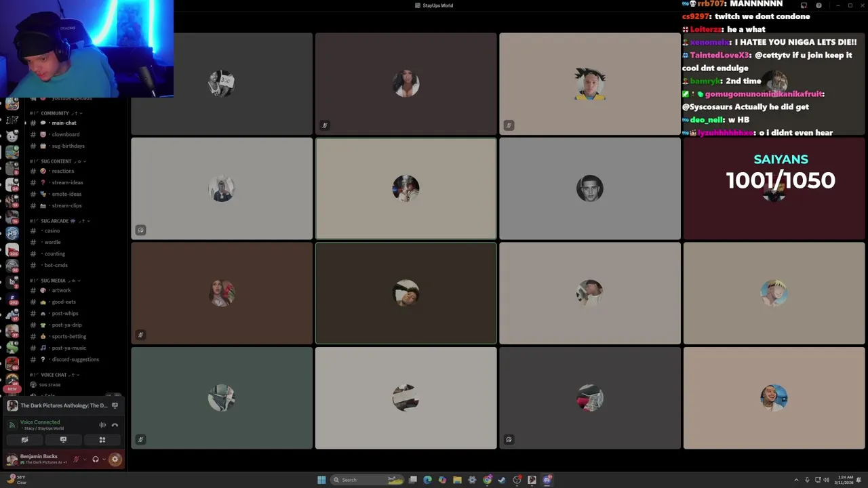The height and width of the screenshot is (488, 868).
Task: Collapse the SUG ARCADE category
Action: point(60,221)
